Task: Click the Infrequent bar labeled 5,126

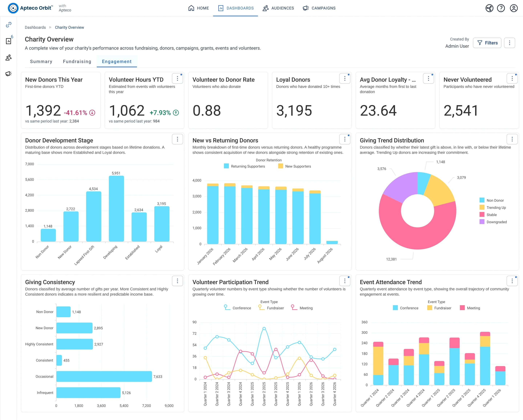Action: coord(88,393)
